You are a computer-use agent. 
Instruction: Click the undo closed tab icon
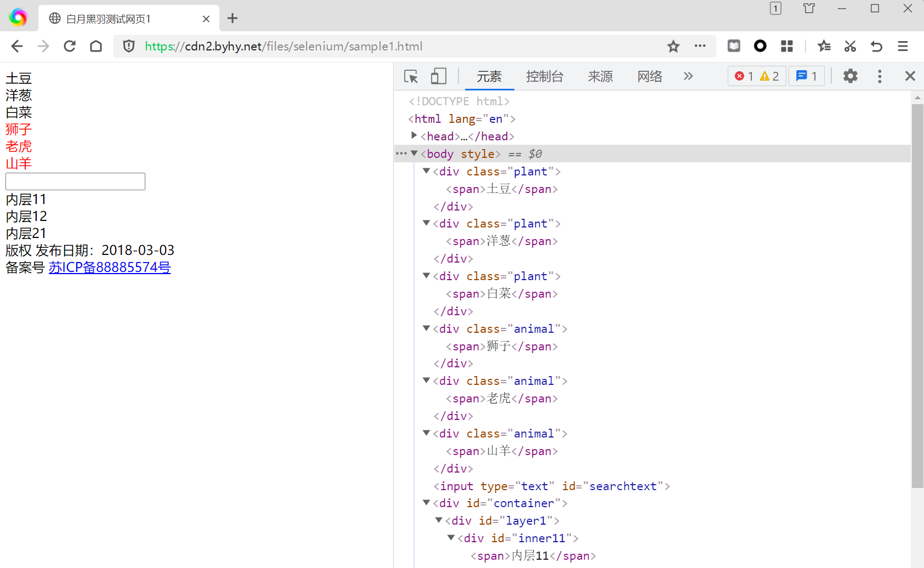click(876, 46)
